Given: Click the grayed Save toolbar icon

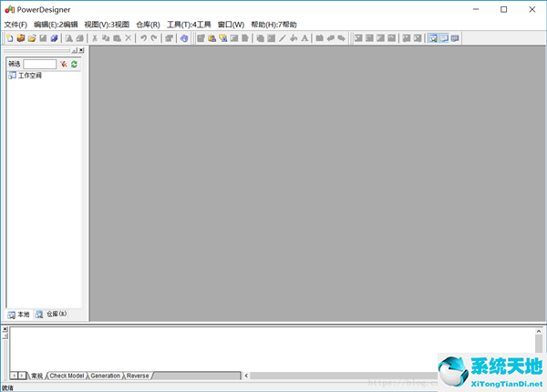Looking at the screenshot, I should pos(43,38).
